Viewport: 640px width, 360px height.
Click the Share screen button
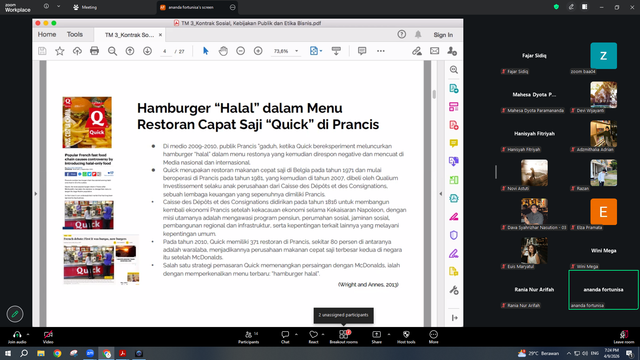[x=376, y=337]
